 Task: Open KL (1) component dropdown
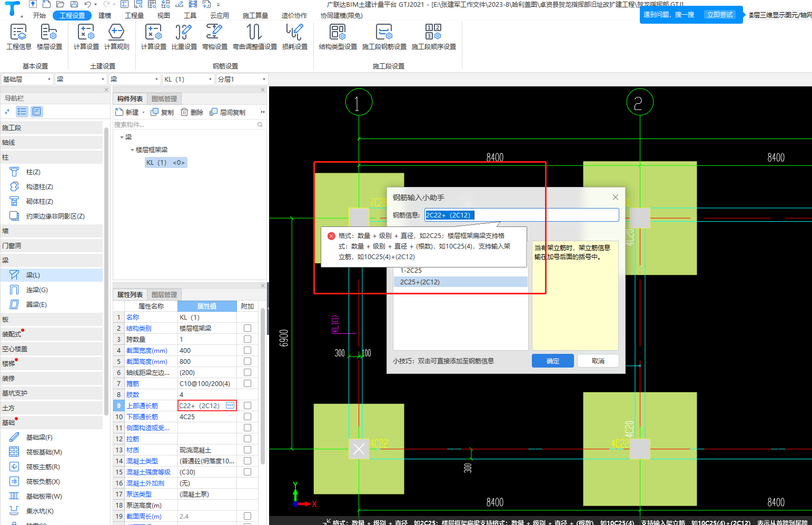[x=189, y=79]
